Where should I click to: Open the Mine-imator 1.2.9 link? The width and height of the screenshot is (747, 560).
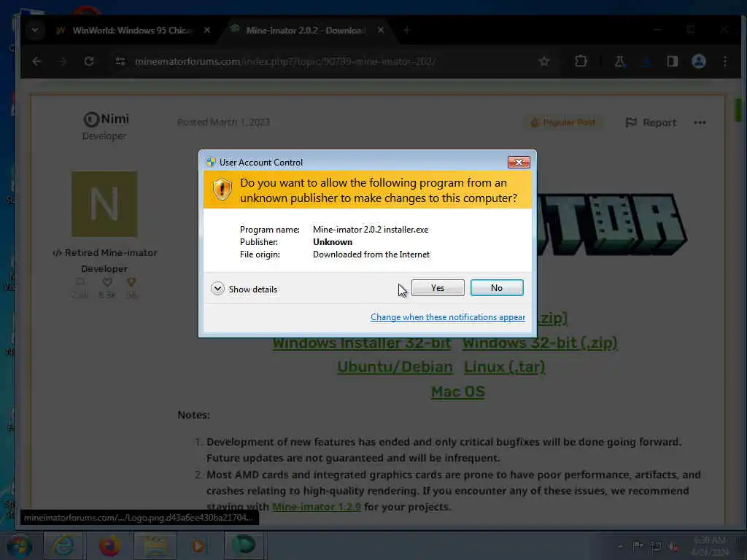(x=317, y=507)
